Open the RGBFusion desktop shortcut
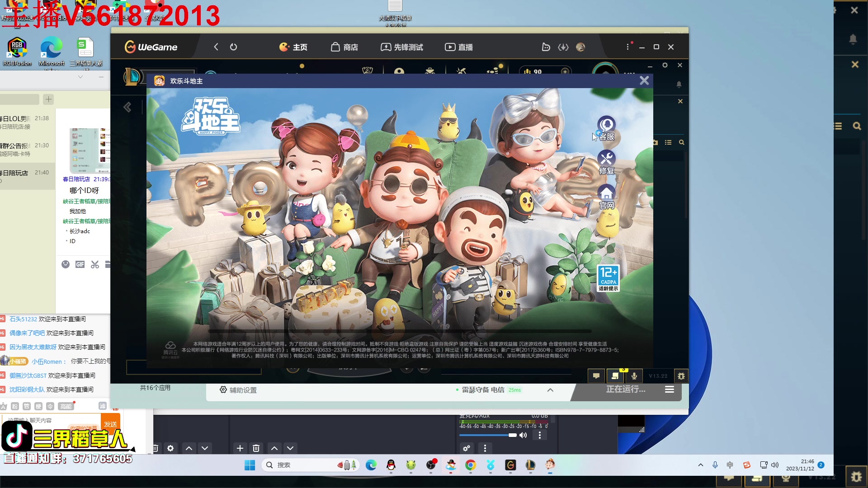 pyautogui.click(x=17, y=52)
